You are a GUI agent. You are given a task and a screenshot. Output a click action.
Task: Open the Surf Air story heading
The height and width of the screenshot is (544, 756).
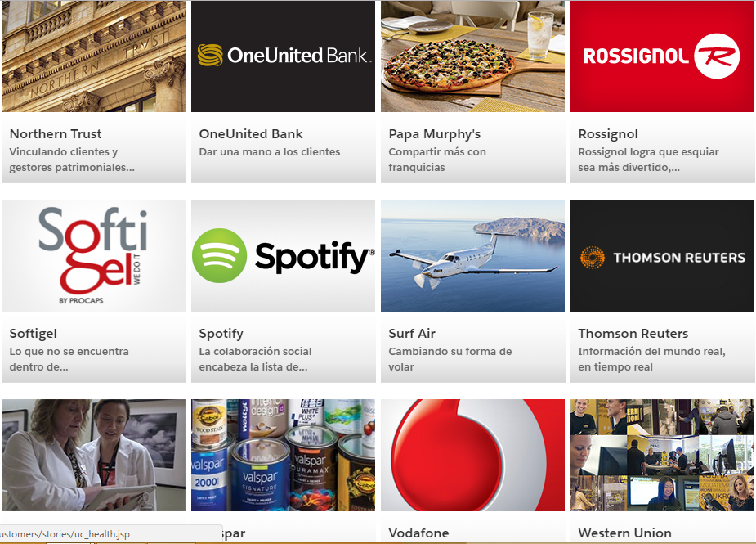[x=412, y=334]
